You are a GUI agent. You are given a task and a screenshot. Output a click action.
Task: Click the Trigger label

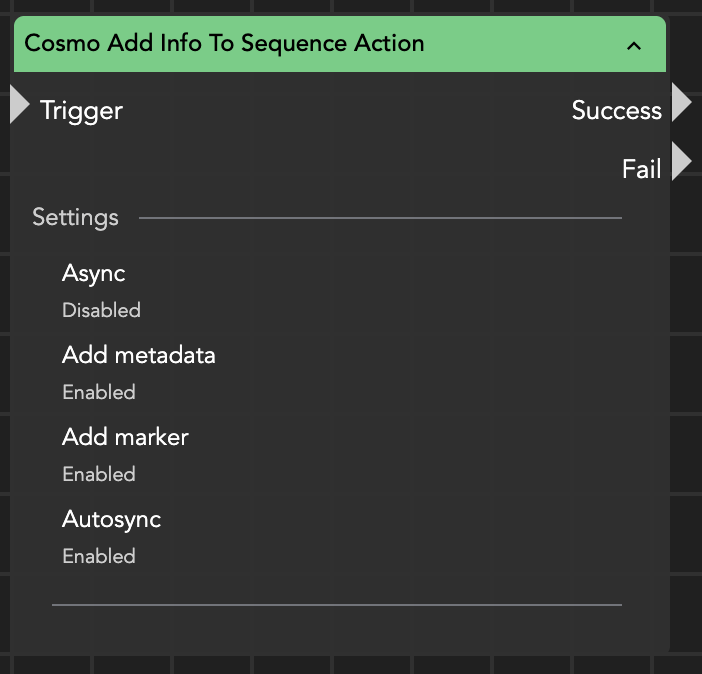[81, 110]
